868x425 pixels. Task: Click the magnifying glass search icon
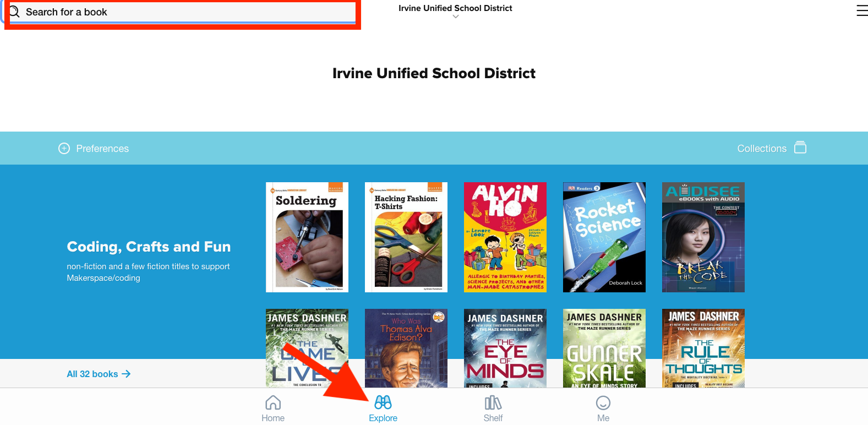point(14,12)
